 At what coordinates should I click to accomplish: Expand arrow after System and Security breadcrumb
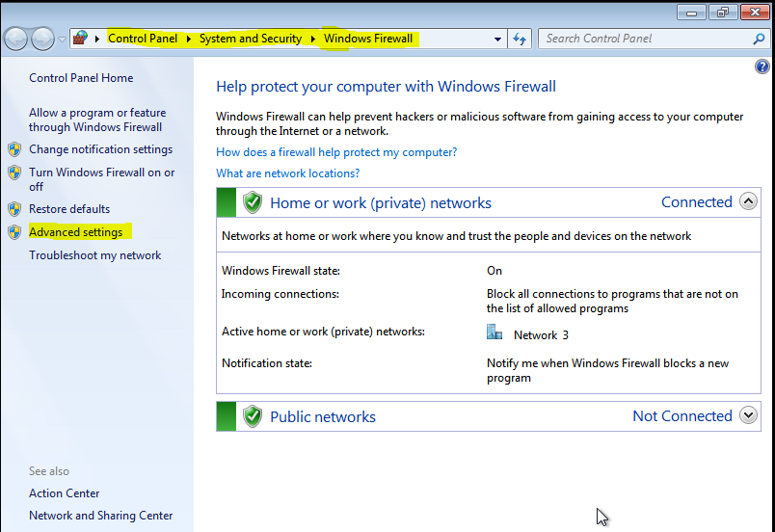[x=313, y=39]
